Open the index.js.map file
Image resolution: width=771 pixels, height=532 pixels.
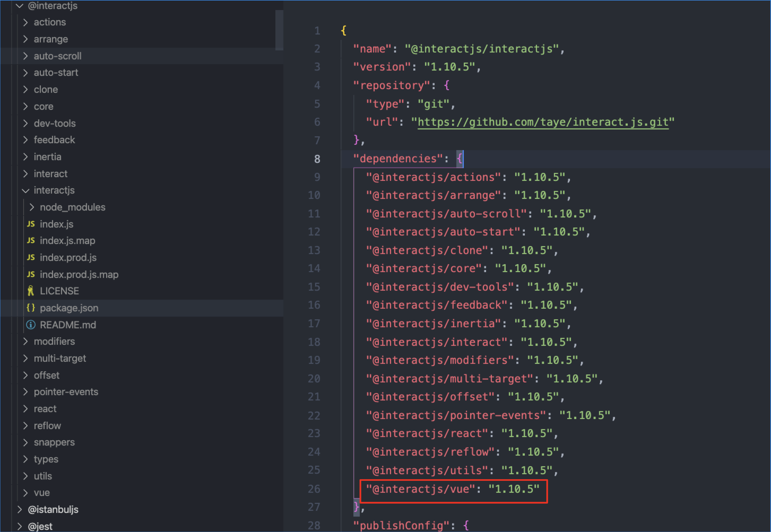[68, 241]
